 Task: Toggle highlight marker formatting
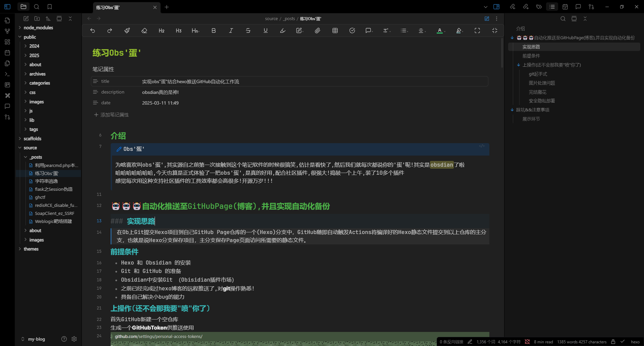pyautogui.click(x=283, y=31)
